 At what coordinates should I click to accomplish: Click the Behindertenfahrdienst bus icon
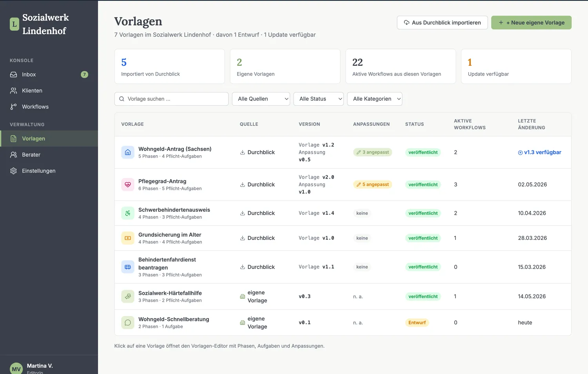point(128,267)
